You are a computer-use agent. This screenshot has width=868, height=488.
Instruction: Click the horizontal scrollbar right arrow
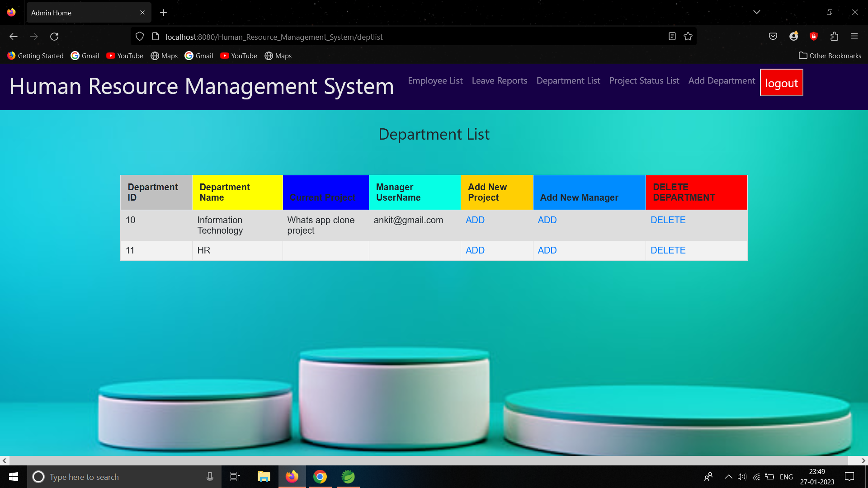coord(863,460)
